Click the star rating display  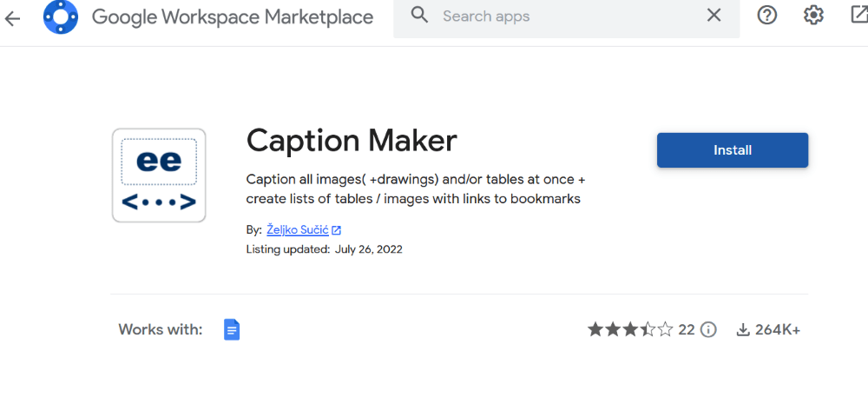(x=630, y=329)
